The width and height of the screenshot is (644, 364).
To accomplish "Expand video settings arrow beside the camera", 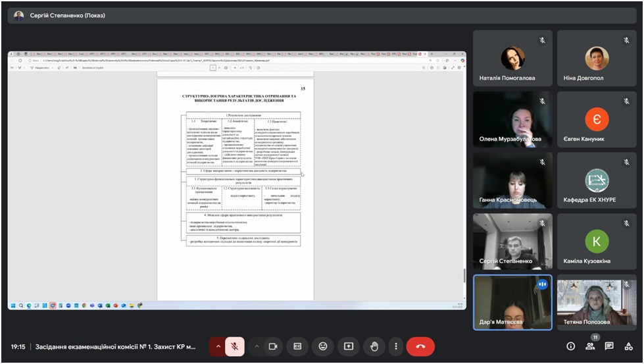I will point(256,346).
